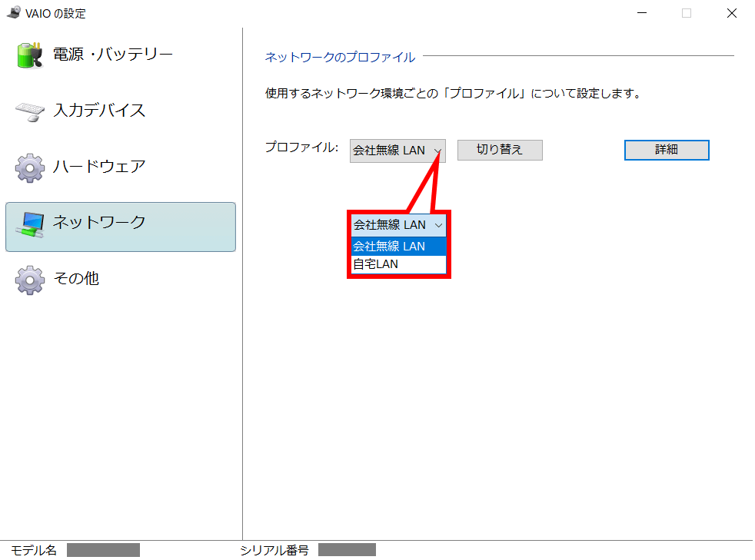Go to the ハードウェア category
This screenshot has width=755, height=560.
121,167
